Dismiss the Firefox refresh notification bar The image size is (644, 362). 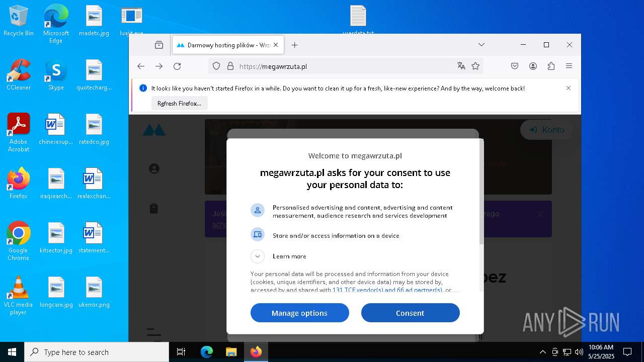[569, 88]
